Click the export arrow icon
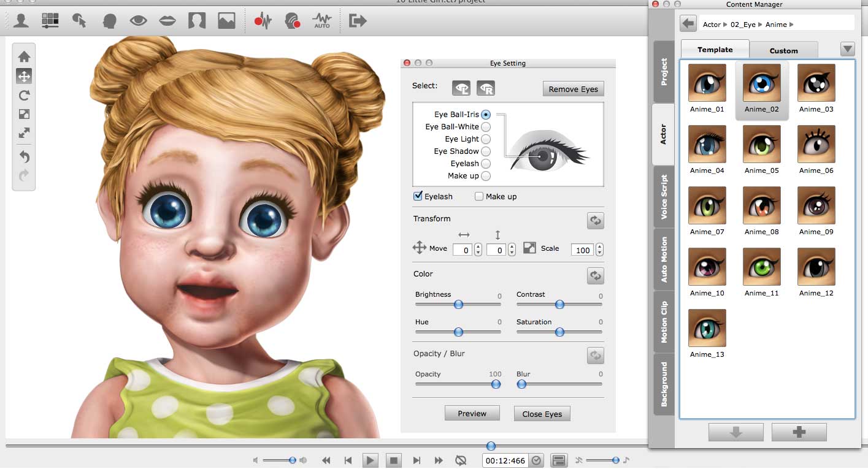 (358, 21)
